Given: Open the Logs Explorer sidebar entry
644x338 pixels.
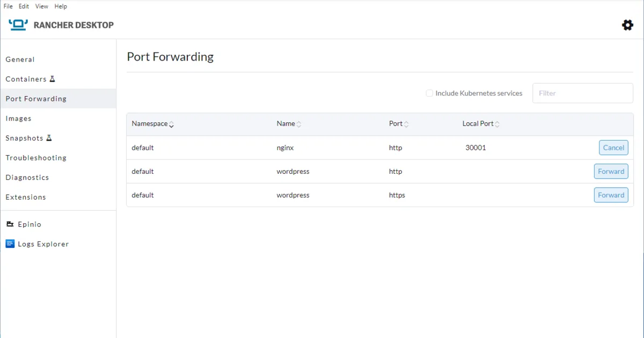Looking at the screenshot, I should click(58, 244).
